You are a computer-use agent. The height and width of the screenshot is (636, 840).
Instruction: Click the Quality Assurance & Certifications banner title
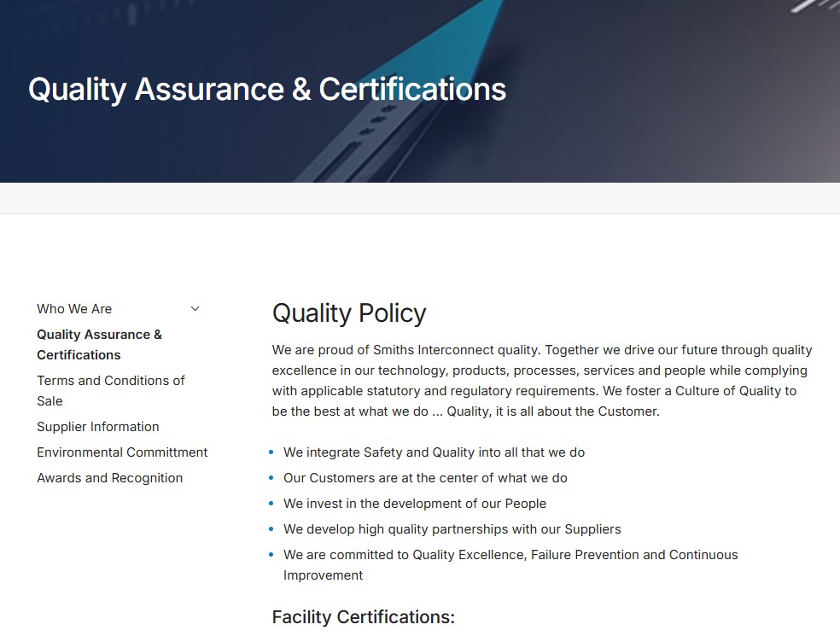pos(267,89)
